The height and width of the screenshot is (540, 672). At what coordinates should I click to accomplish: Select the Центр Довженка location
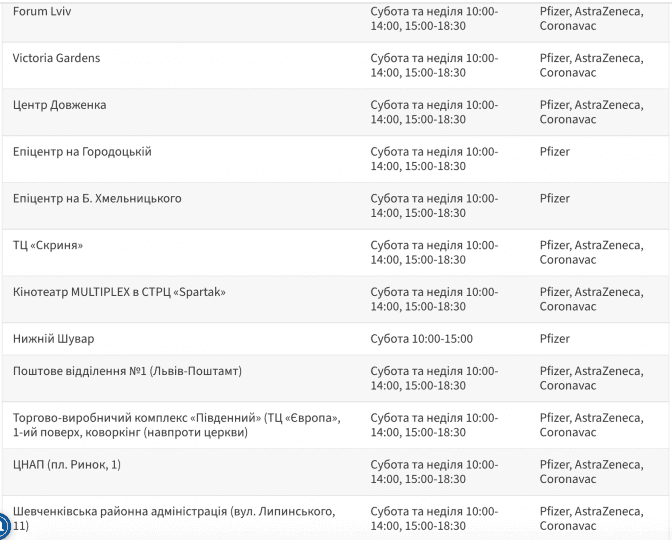pyautogui.click(x=59, y=105)
